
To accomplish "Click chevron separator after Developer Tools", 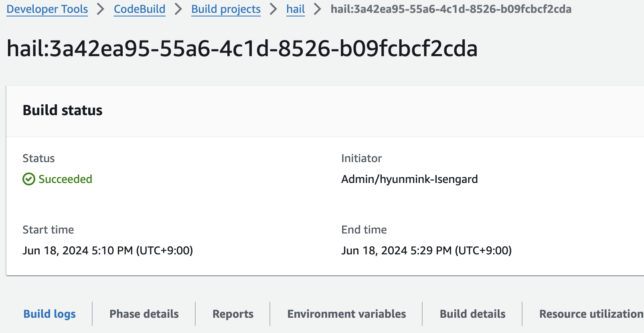I will [x=101, y=9].
